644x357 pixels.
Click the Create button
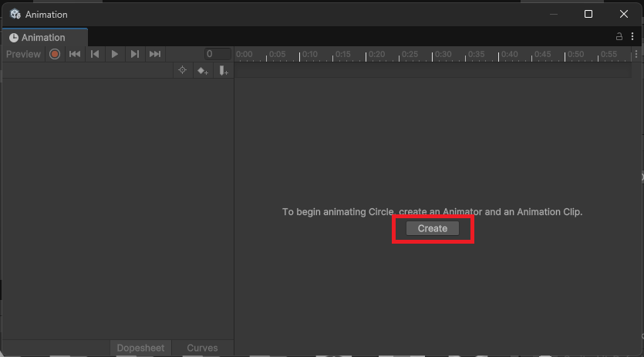(433, 228)
